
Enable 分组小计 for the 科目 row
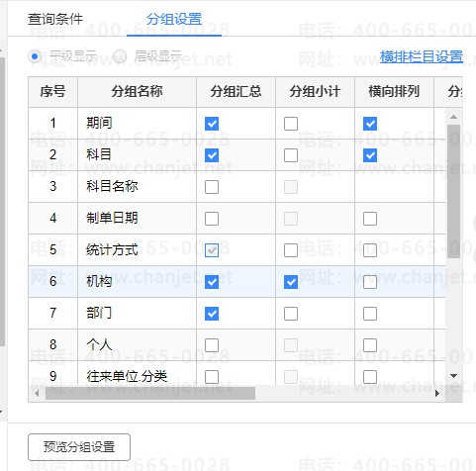pos(291,155)
